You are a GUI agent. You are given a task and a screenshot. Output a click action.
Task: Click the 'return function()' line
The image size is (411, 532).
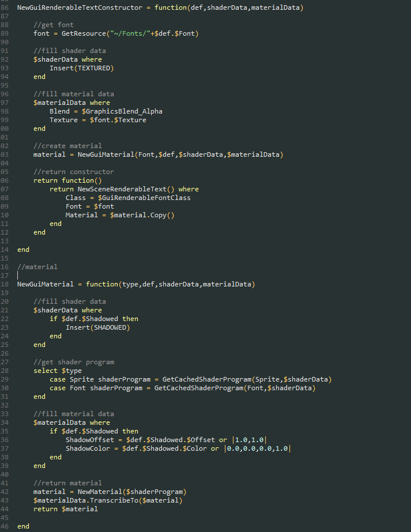click(x=67, y=180)
